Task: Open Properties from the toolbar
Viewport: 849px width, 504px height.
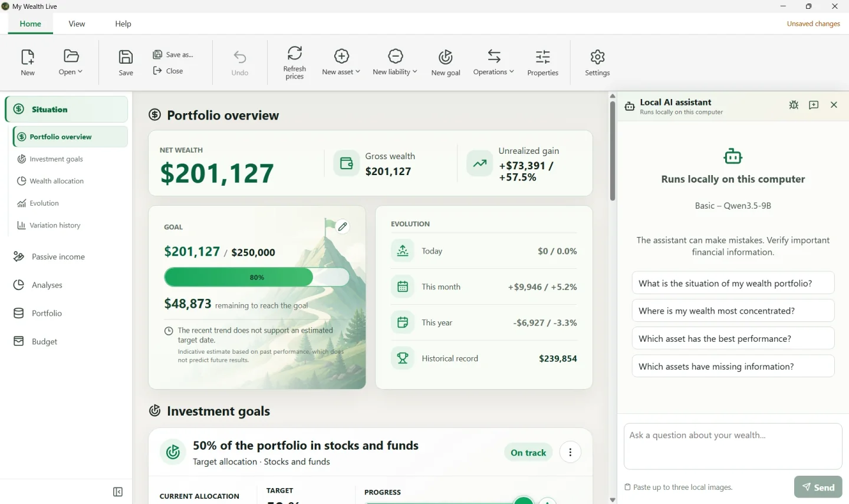Action: [542, 62]
